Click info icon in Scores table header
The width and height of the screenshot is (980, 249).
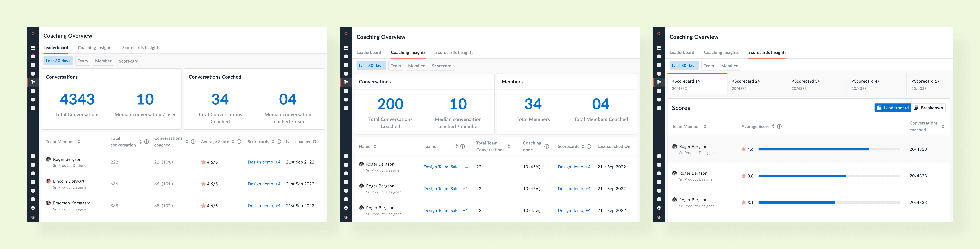click(x=780, y=127)
